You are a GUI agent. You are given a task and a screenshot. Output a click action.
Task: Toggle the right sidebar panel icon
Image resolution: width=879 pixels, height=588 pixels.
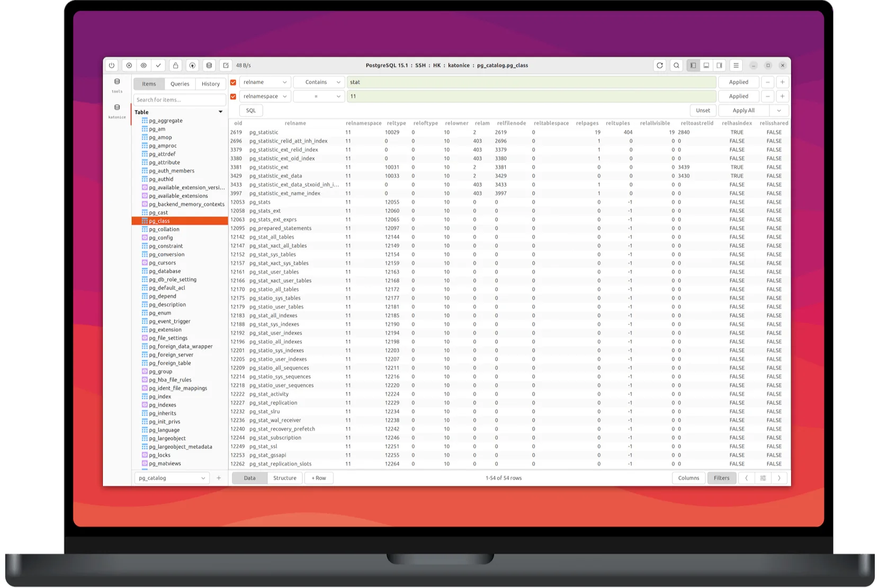tap(720, 66)
